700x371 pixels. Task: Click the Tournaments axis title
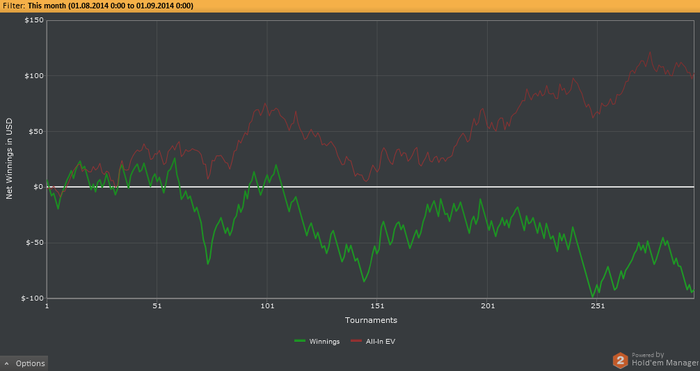coord(371,320)
